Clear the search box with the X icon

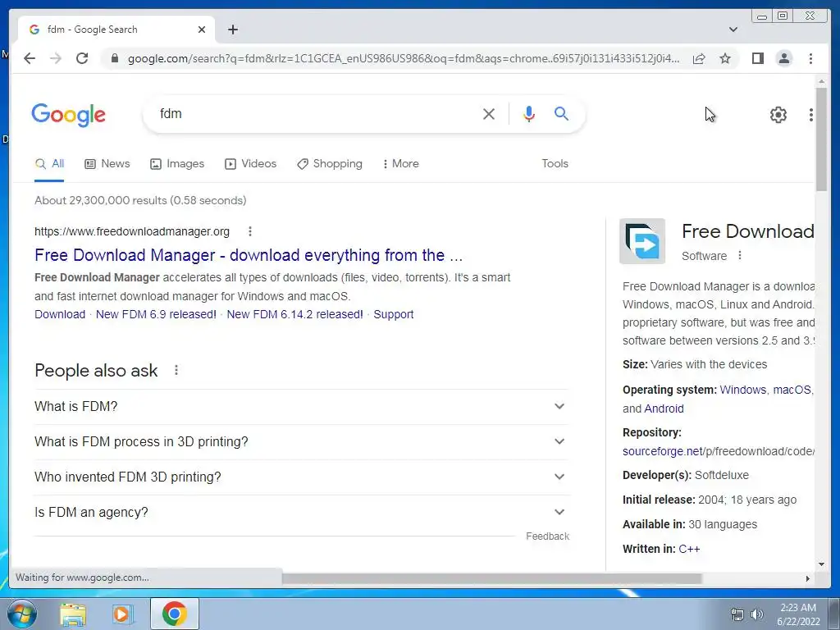point(489,113)
